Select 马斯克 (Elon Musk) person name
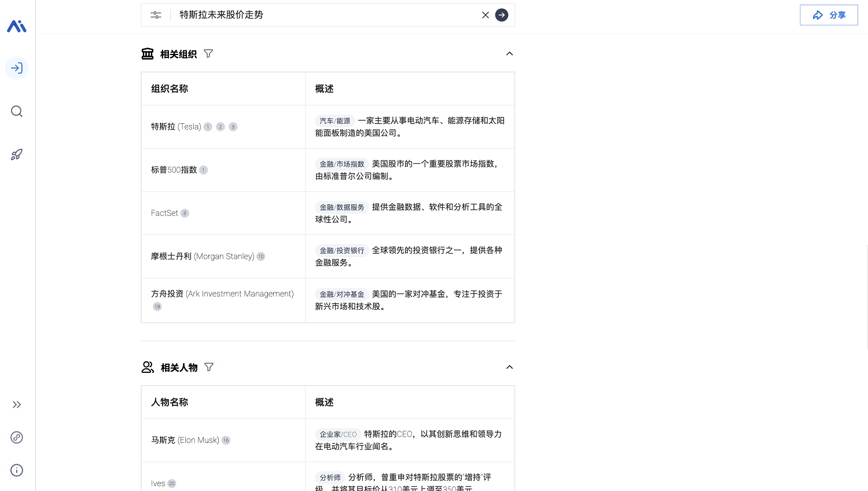The image size is (868, 491). tap(185, 440)
